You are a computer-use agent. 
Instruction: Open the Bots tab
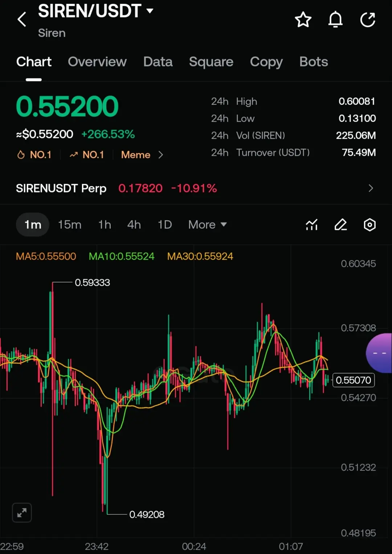click(314, 62)
